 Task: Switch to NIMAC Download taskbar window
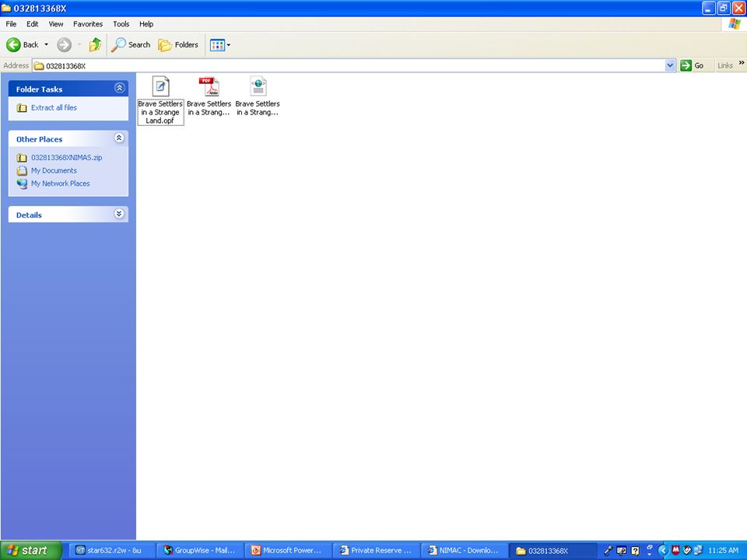(464, 551)
